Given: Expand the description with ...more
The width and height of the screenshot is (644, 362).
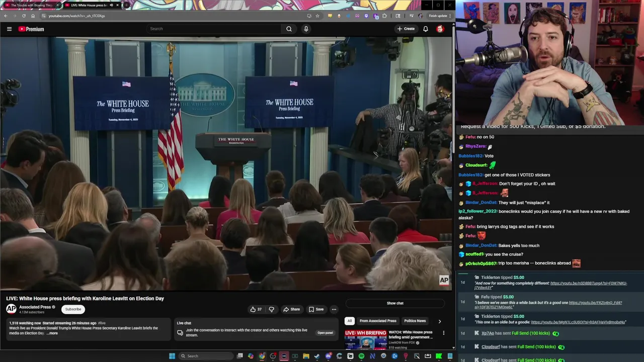Looking at the screenshot, I should click(52, 333).
